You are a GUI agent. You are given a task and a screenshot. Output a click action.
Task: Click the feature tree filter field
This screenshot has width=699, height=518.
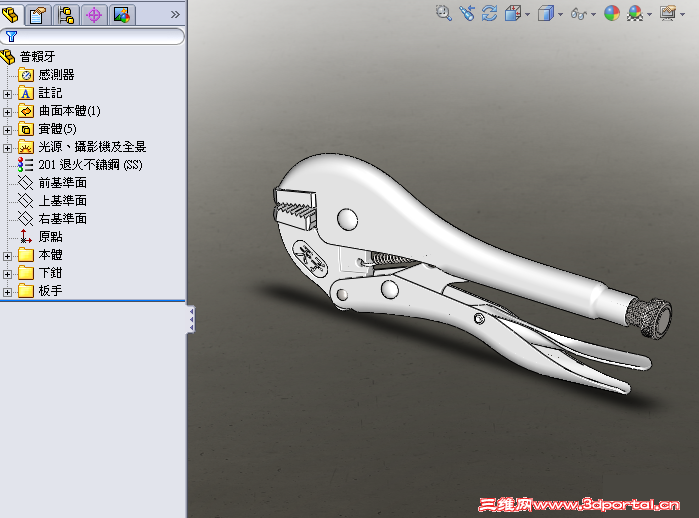(x=92, y=37)
